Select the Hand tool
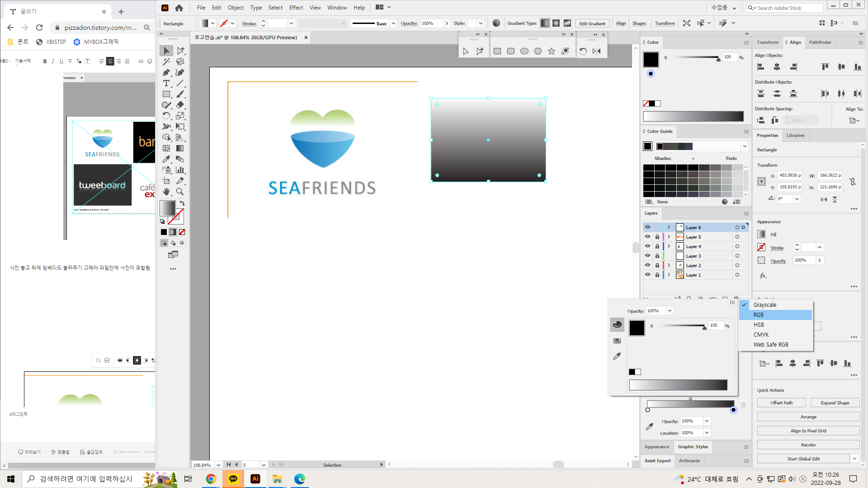This screenshot has height=488, width=868. [x=166, y=192]
